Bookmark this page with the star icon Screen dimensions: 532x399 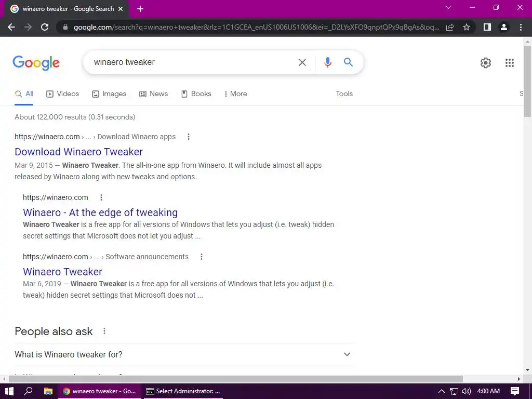click(467, 27)
